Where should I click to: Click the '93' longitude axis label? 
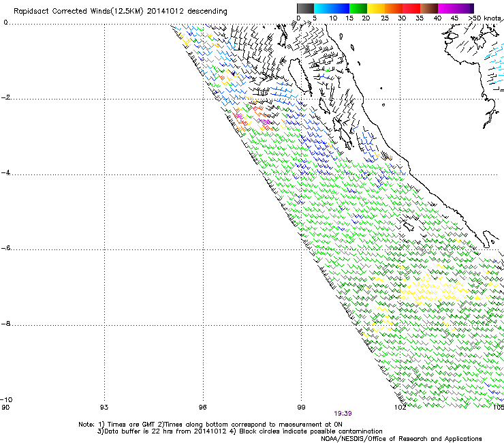pos(104,408)
